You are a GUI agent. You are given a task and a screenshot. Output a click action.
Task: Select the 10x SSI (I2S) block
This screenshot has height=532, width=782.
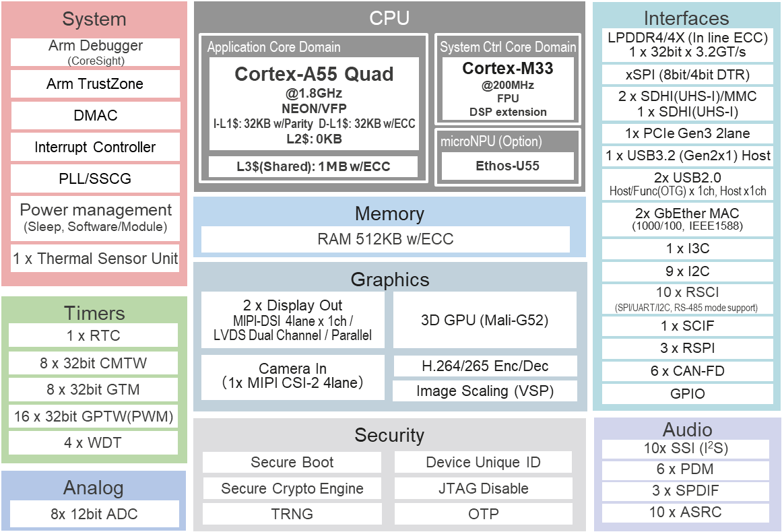pyautogui.click(x=686, y=448)
